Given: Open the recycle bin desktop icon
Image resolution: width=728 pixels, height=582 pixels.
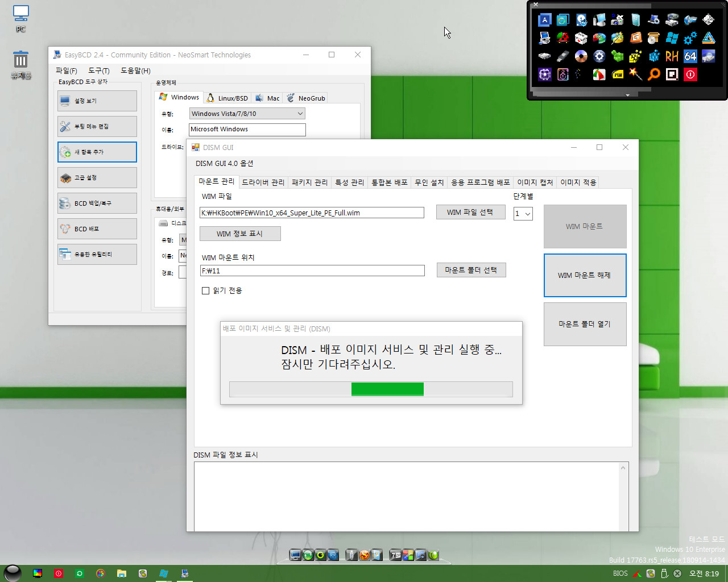Looking at the screenshot, I should 20,65.
